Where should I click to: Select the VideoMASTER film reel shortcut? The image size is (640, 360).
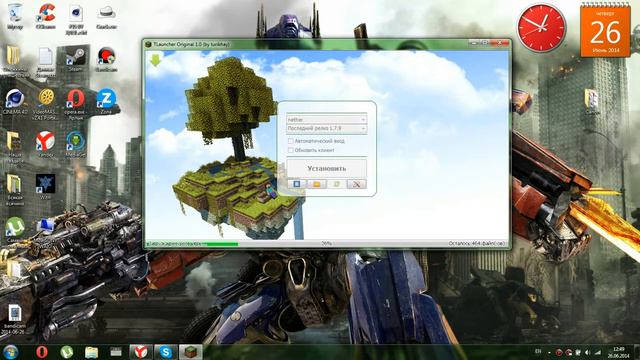tap(46, 103)
